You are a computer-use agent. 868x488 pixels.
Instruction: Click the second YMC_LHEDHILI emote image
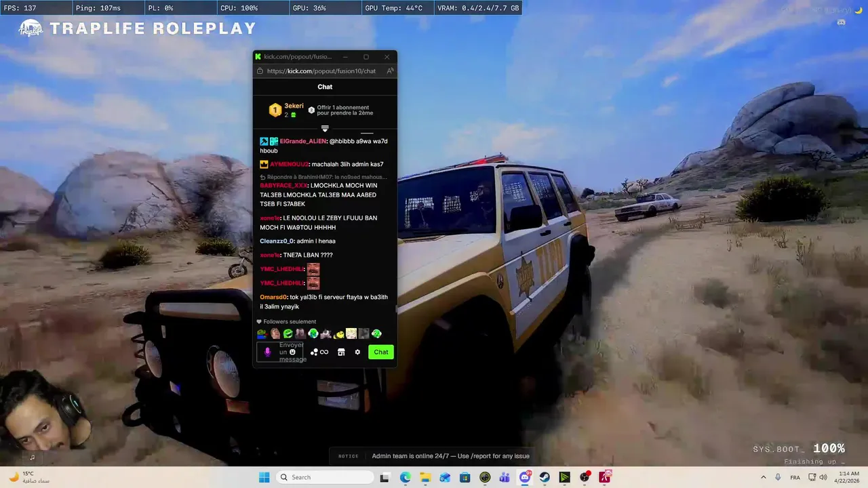pos(313,283)
